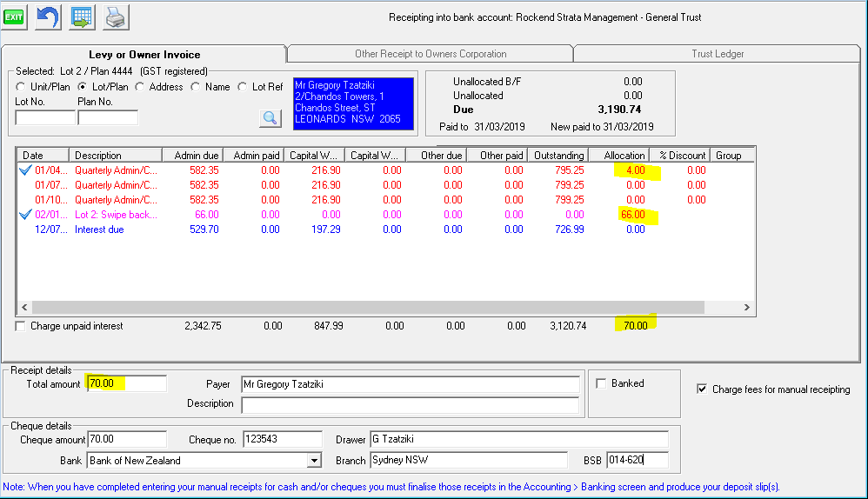Click the Admin paid column header
The height and width of the screenshot is (499, 868).
click(254, 155)
